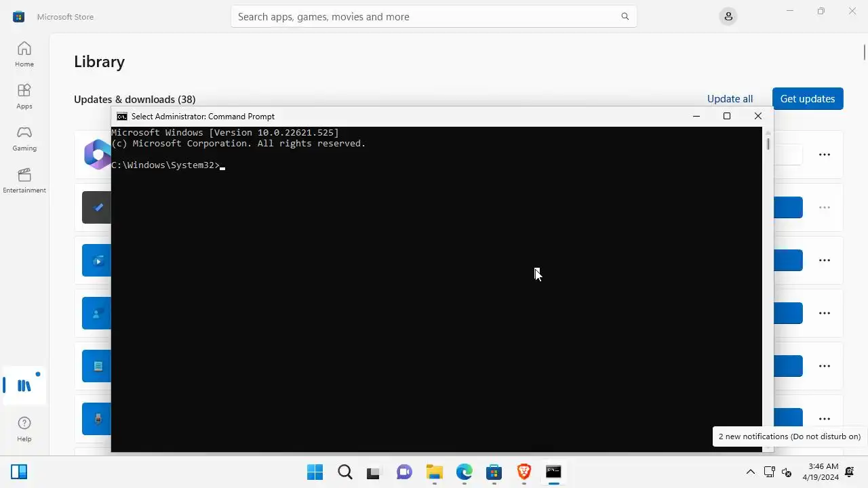This screenshot has width=868, height=488.
Task: Open Task View on taskbar
Action: [x=374, y=472]
